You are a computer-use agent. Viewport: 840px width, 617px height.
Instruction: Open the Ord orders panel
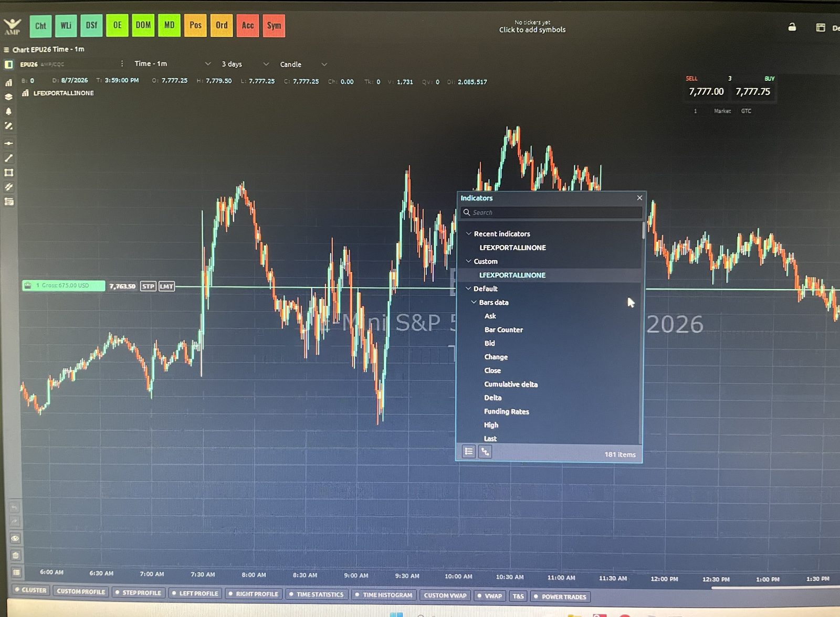pos(222,26)
